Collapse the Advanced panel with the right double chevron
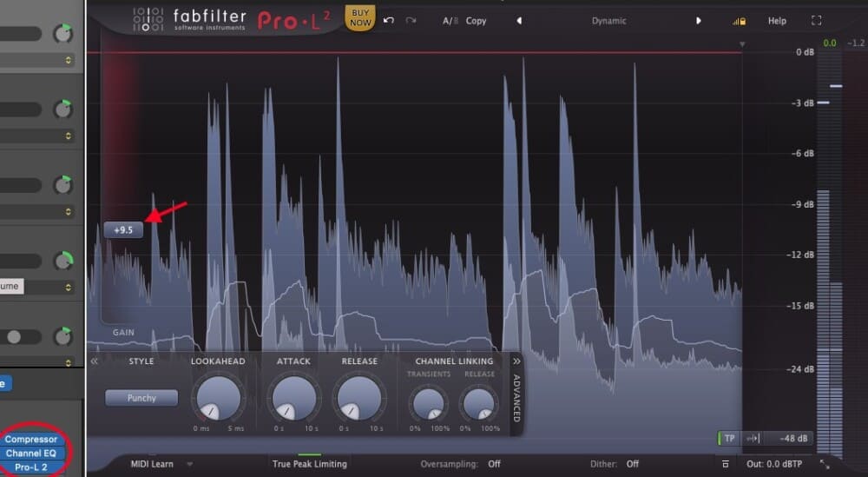This screenshot has height=477, width=868. [x=516, y=361]
